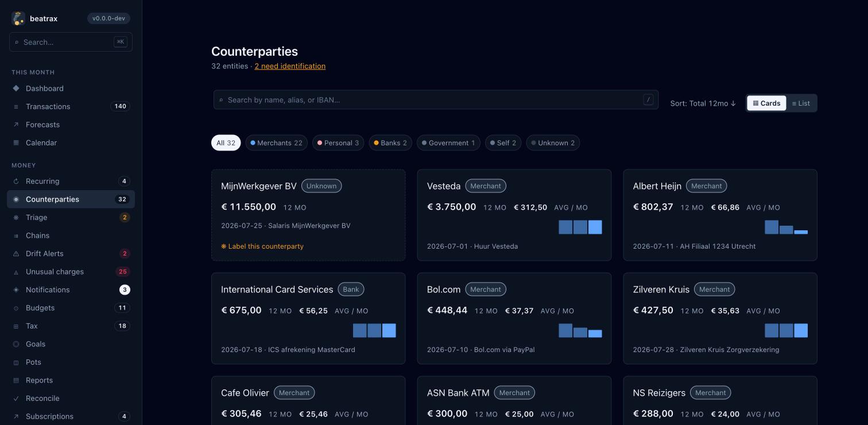The image size is (868, 425).
Task: Click Vesteda monthly spending bar chart
Action: (x=580, y=227)
